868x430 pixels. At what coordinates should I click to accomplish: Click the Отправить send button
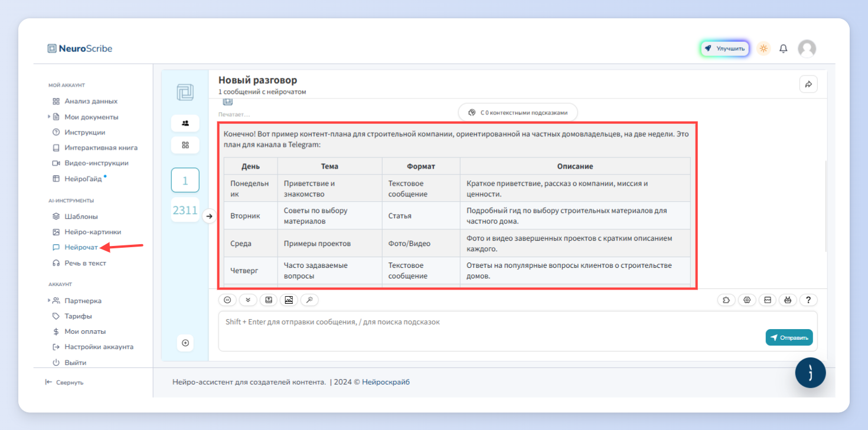click(x=789, y=337)
